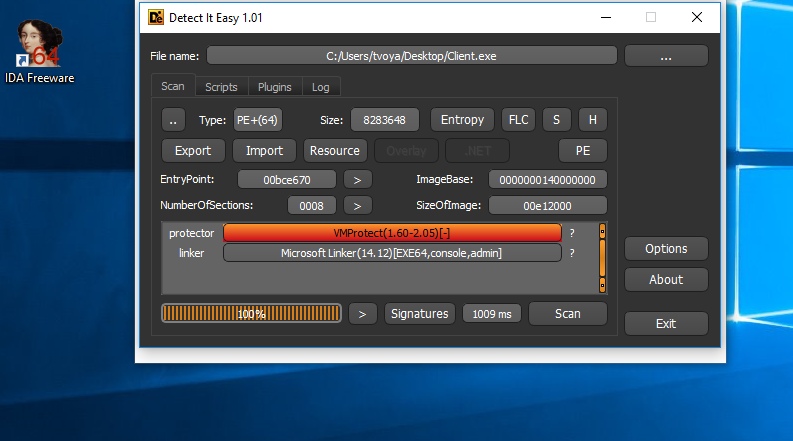Screen dimensions: 793x441
Task: Click the file name path field
Action: point(412,56)
